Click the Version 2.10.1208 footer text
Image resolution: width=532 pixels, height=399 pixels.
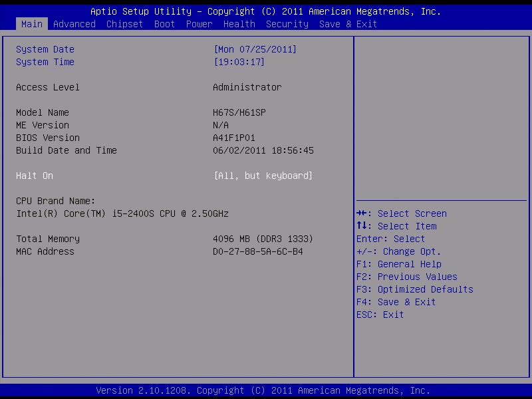[263, 390]
